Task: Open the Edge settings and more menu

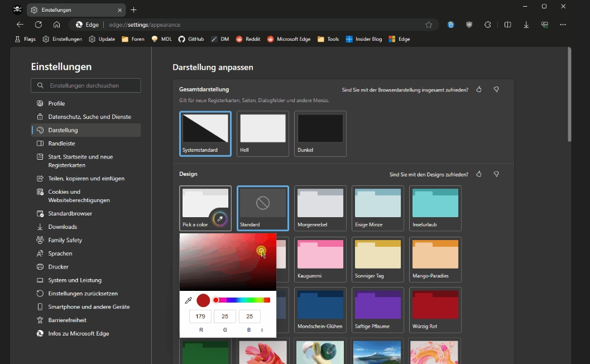Action: tap(563, 25)
